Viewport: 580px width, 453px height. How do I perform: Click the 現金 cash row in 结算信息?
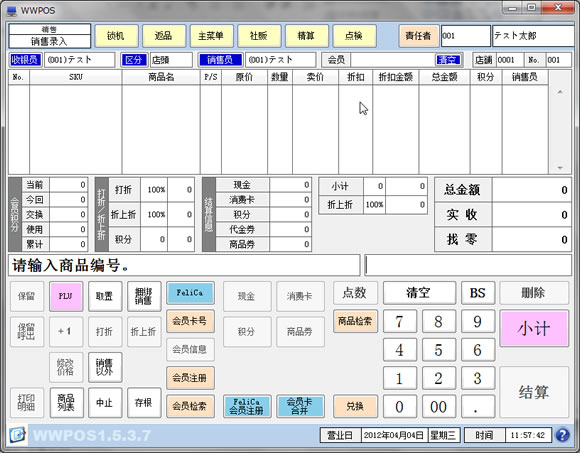[263, 185]
